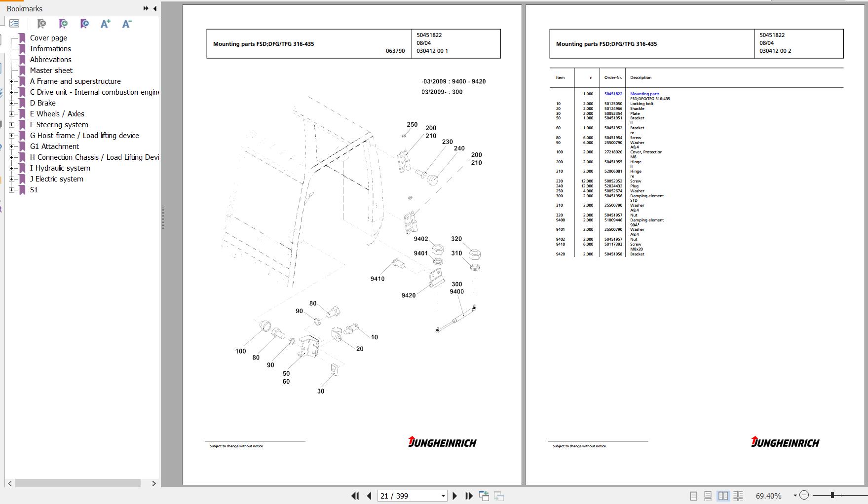Expand the S1 bookmark
The height and width of the screenshot is (504, 868).
tap(11, 190)
